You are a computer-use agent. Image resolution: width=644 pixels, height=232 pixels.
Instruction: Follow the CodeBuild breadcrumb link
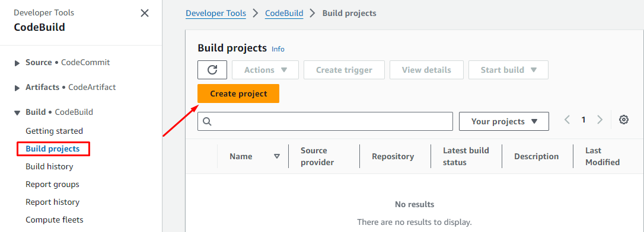pos(284,13)
